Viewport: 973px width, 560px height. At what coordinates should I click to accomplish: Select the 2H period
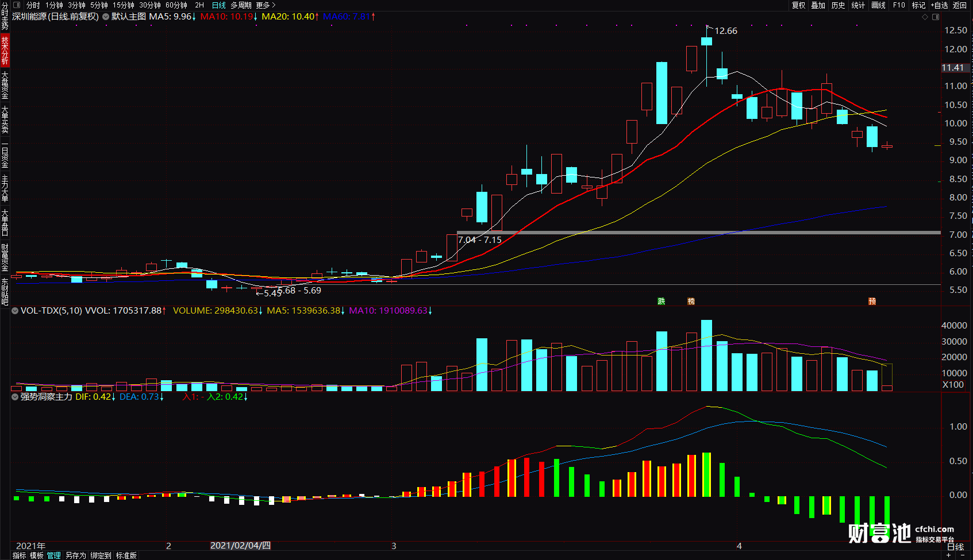tap(199, 5)
